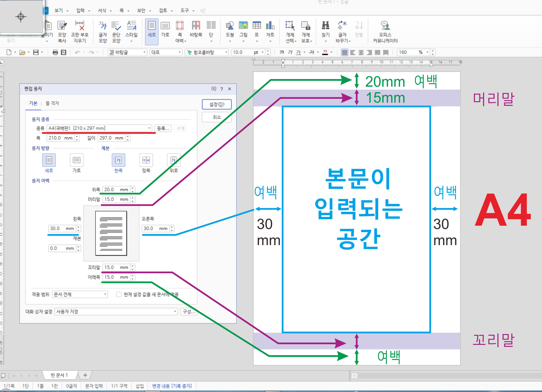Open the 종류 A4 paper type dropdown
The height and width of the screenshot is (392, 542).
(149, 128)
